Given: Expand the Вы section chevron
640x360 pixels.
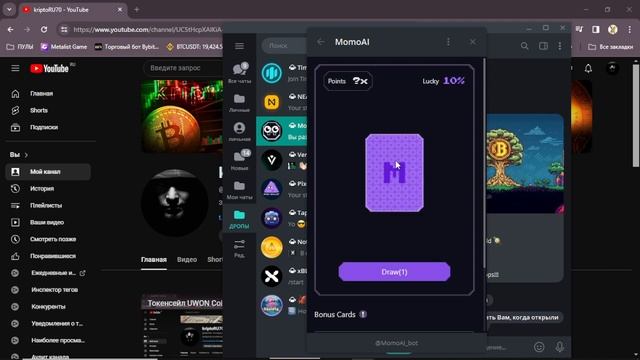Looking at the screenshot, I should 26,155.
